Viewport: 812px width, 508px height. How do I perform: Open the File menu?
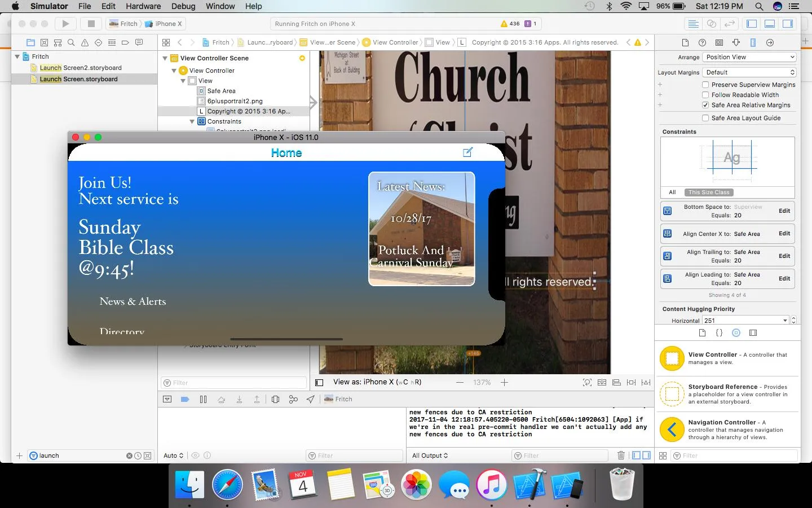point(85,6)
